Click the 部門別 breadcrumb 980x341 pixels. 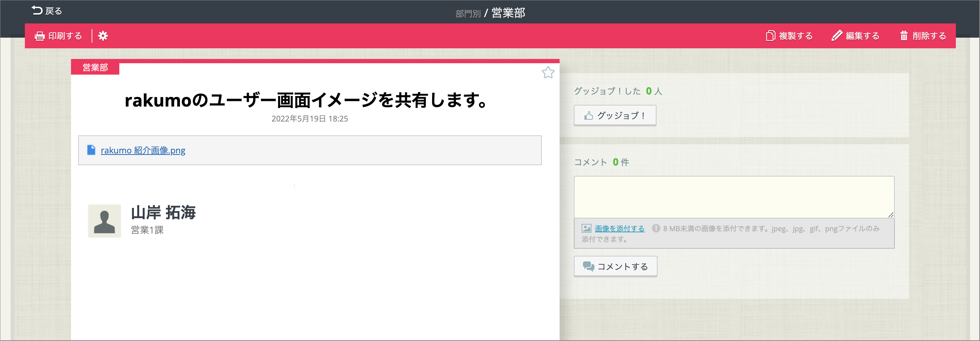[x=468, y=14]
